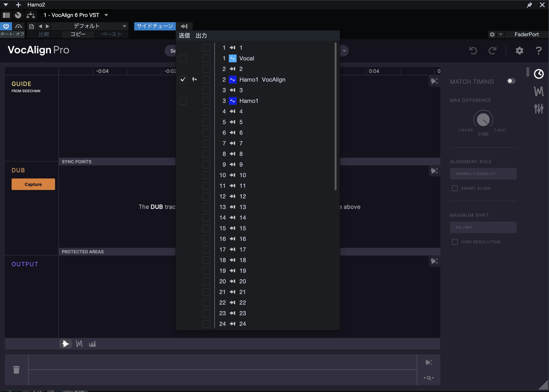
Task: Select the pitch display mode icon below tracks
Action: click(x=79, y=343)
